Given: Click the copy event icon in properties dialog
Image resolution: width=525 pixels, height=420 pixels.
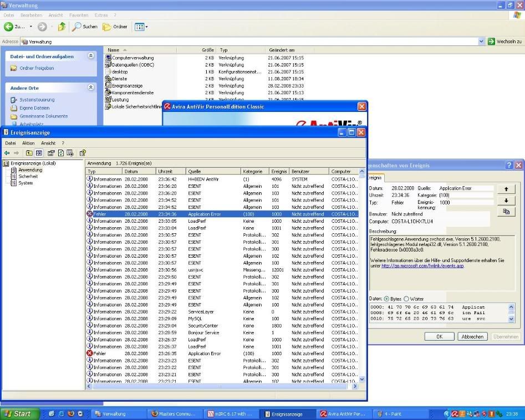Looking at the screenshot, I should click(x=506, y=212).
